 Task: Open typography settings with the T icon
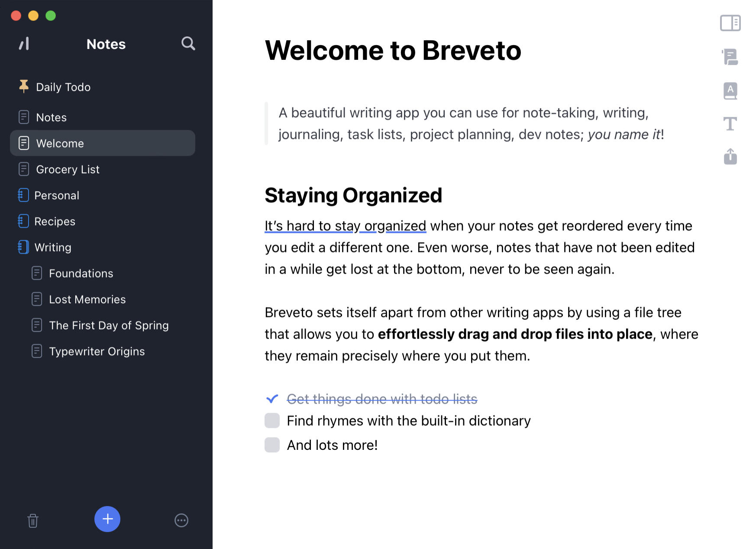(730, 124)
